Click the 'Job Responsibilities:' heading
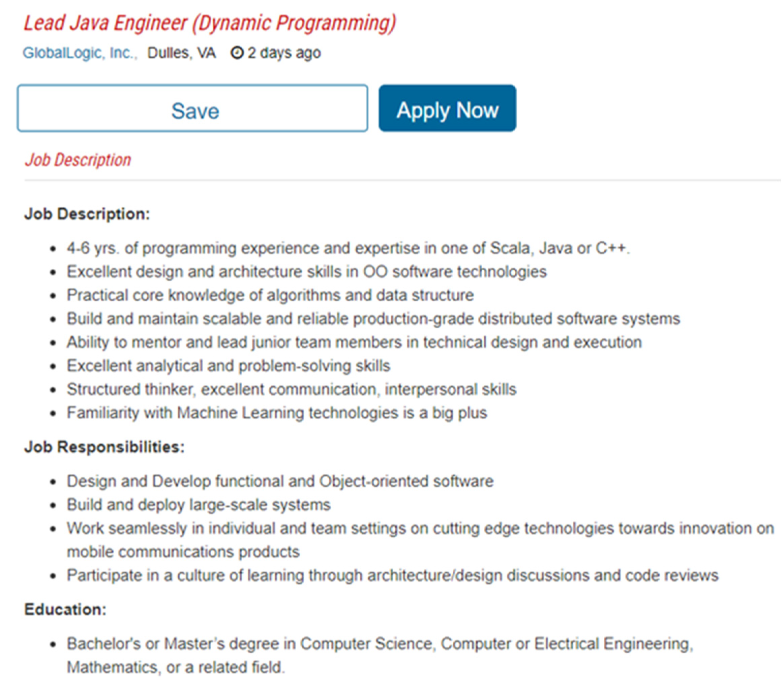The width and height of the screenshot is (784, 688). 104,447
